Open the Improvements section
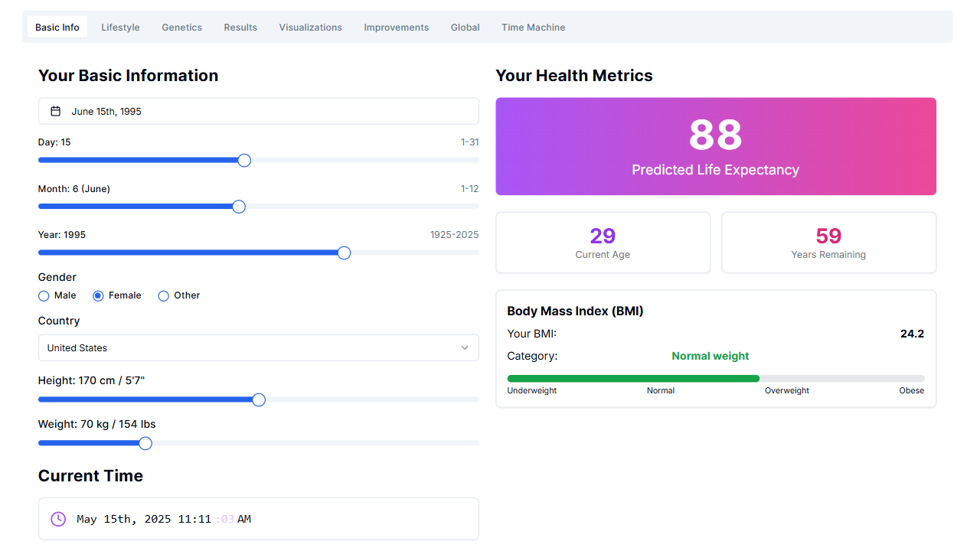 (396, 27)
